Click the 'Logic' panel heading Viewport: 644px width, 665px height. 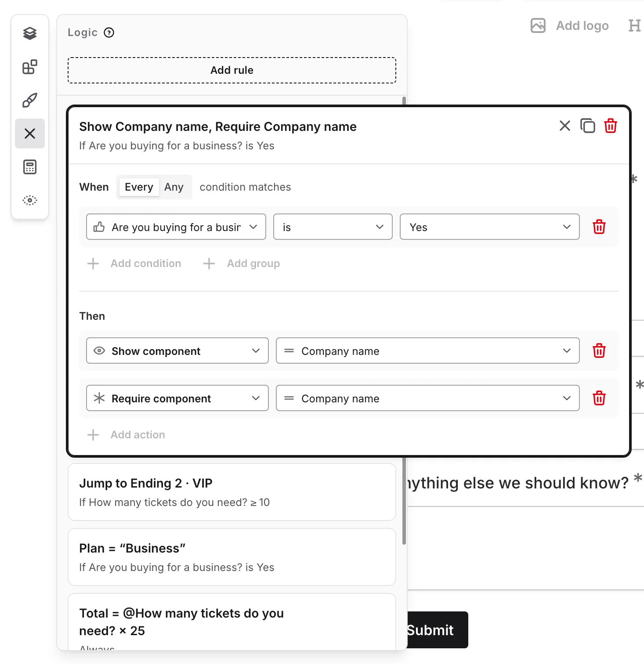tap(83, 33)
